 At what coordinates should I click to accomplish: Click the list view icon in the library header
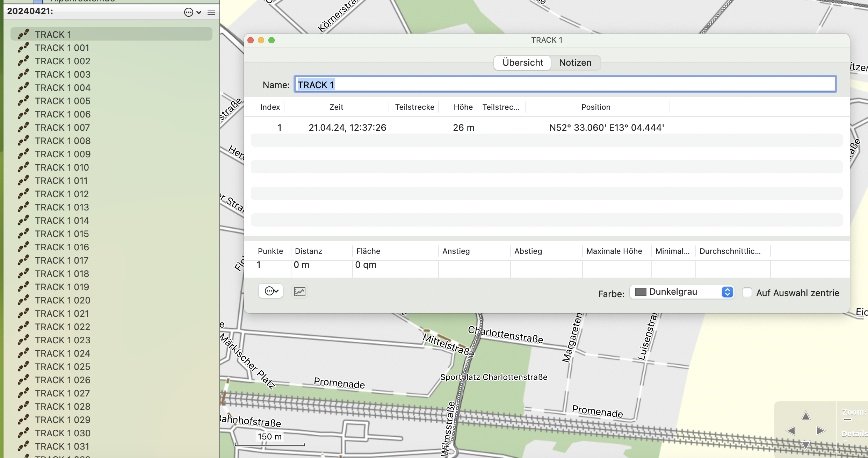click(x=211, y=12)
